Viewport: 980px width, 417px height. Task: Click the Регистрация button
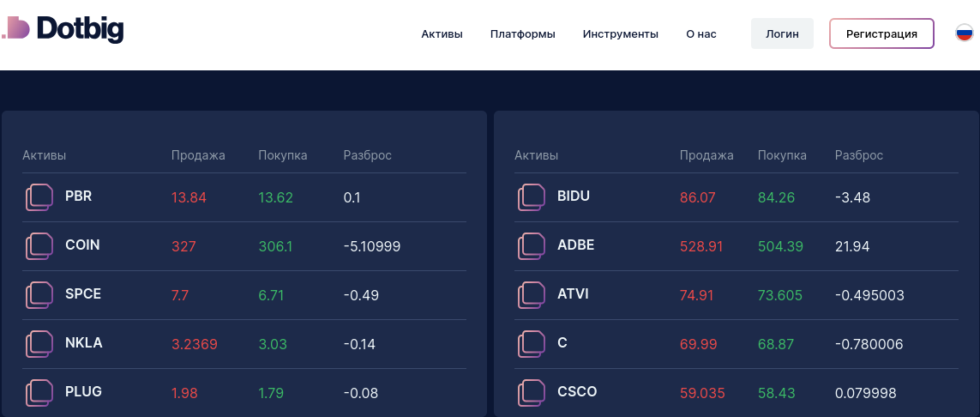881,34
